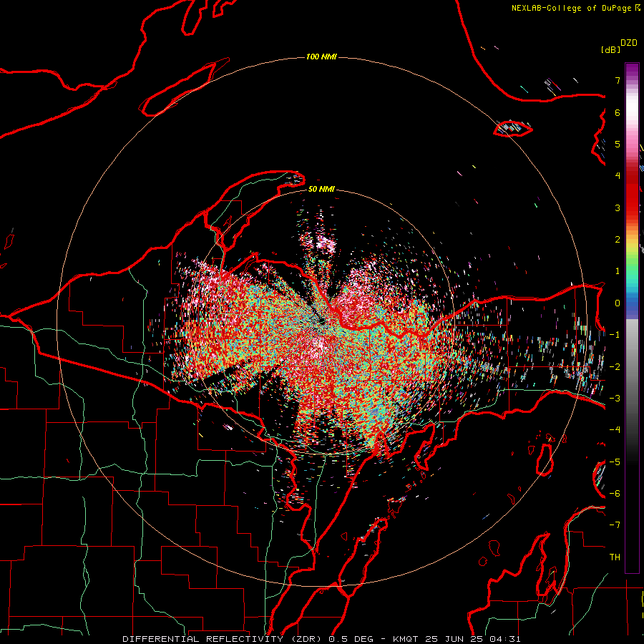This screenshot has height=644, width=644.
Task: Click the -2 tick on the dB scale
Action: click(x=615, y=367)
